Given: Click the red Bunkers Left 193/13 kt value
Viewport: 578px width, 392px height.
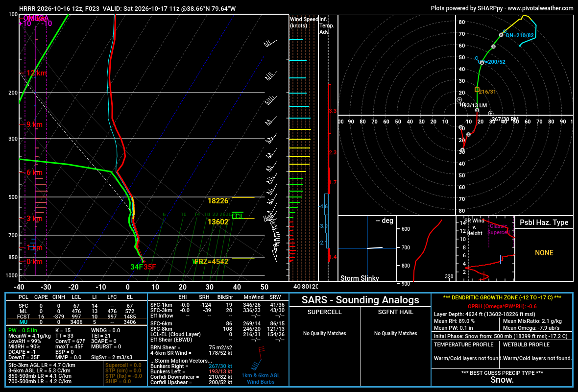Looking at the screenshot, I should coord(220,371).
